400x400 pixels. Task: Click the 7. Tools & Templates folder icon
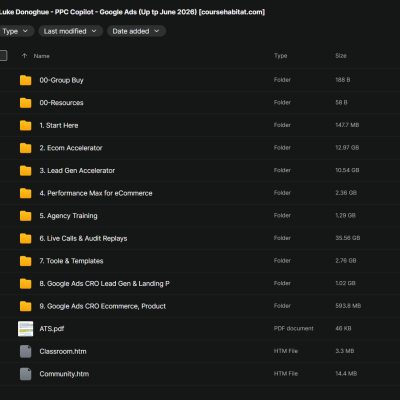pyautogui.click(x=26, y=261)
